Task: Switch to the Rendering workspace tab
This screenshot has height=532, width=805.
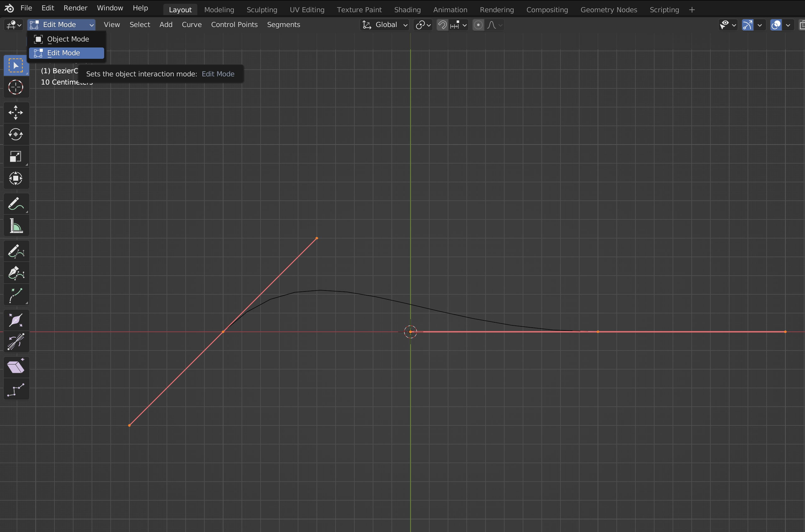Action: [x=497, y=10]
